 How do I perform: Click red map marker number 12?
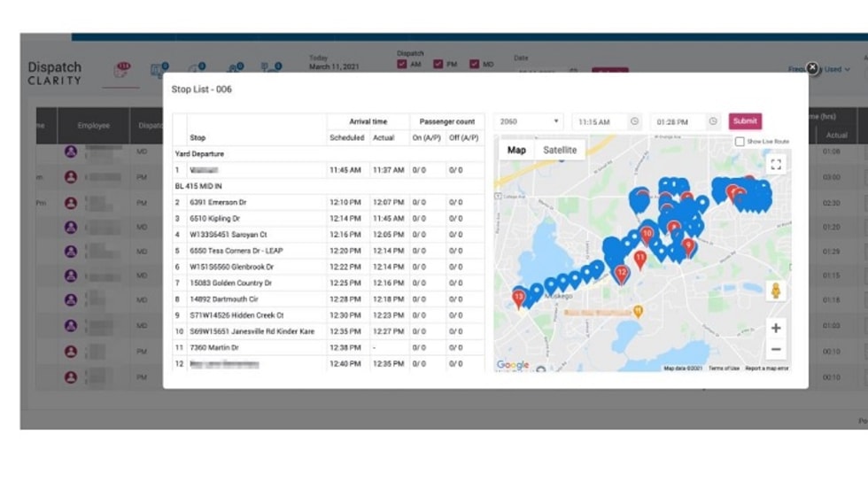(622, 273)
